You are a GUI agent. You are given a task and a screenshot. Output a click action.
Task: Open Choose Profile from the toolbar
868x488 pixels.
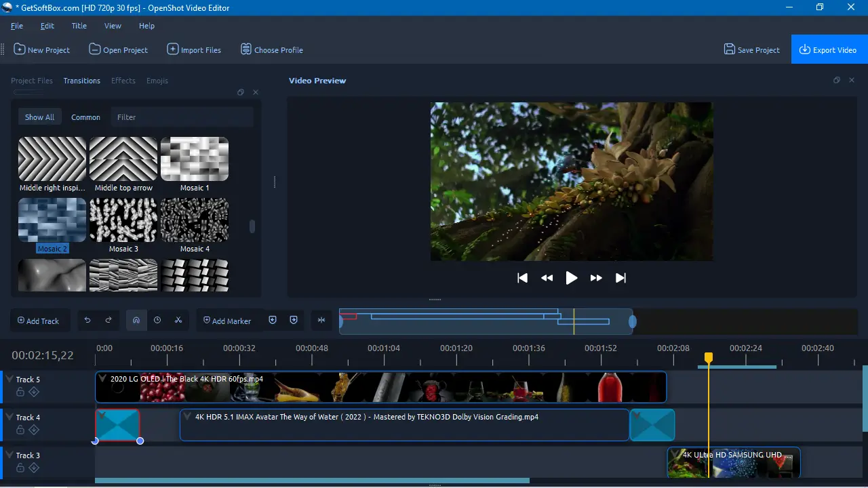coord(271,49)
